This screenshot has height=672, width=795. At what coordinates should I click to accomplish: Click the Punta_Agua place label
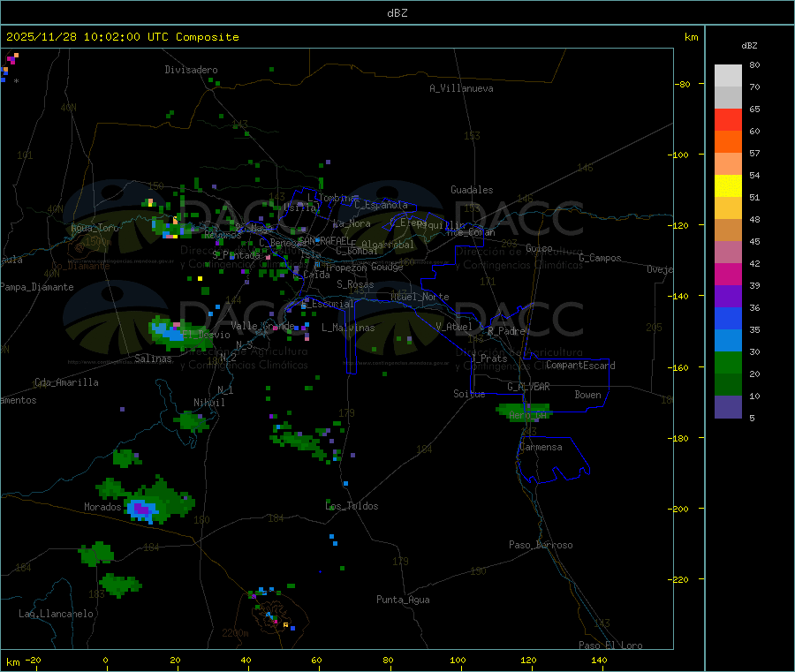tap(403, 600)
